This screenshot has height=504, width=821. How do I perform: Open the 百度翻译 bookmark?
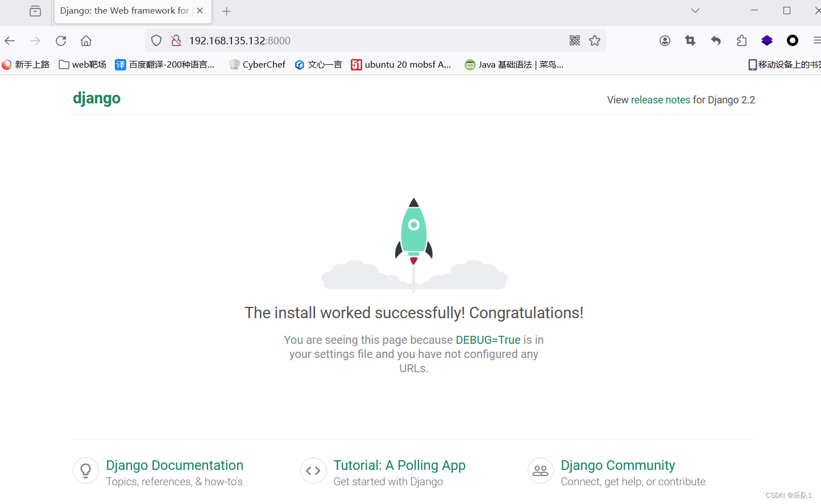tap(165, 65)
